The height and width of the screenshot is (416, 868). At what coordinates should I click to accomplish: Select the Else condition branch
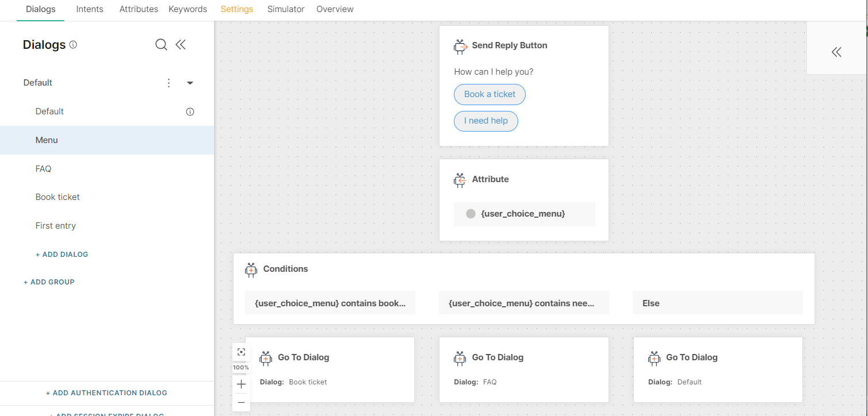pyautogui.click(x=718, y=303)
